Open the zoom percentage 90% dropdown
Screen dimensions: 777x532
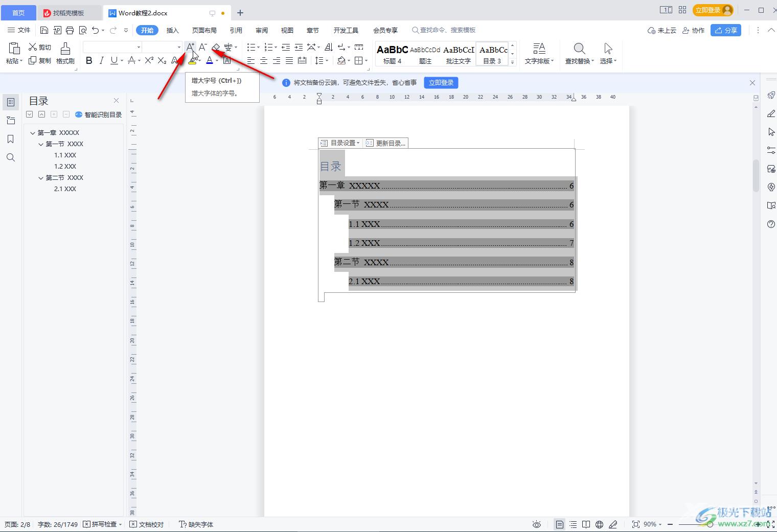point(653,524)
